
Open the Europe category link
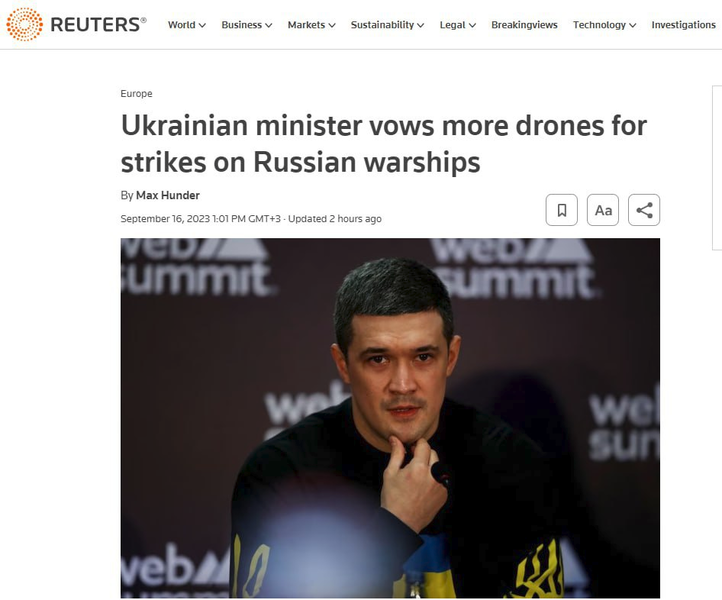point(136,93)
